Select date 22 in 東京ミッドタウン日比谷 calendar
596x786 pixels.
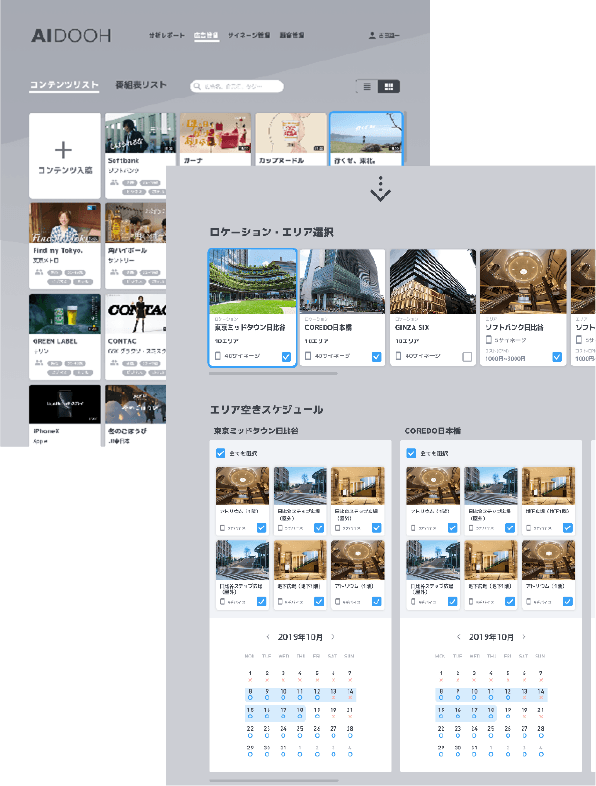(x=250, y=731)
